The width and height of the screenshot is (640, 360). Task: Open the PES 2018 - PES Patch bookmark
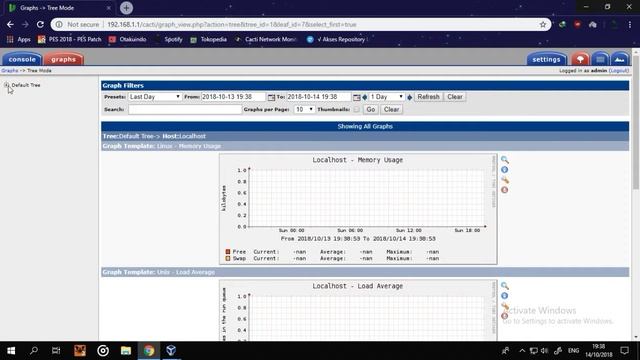pyautogui.click(x=69, y=40)
